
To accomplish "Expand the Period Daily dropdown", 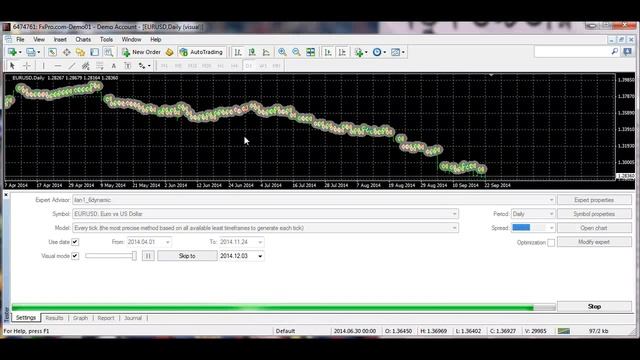I will [551, 214].
